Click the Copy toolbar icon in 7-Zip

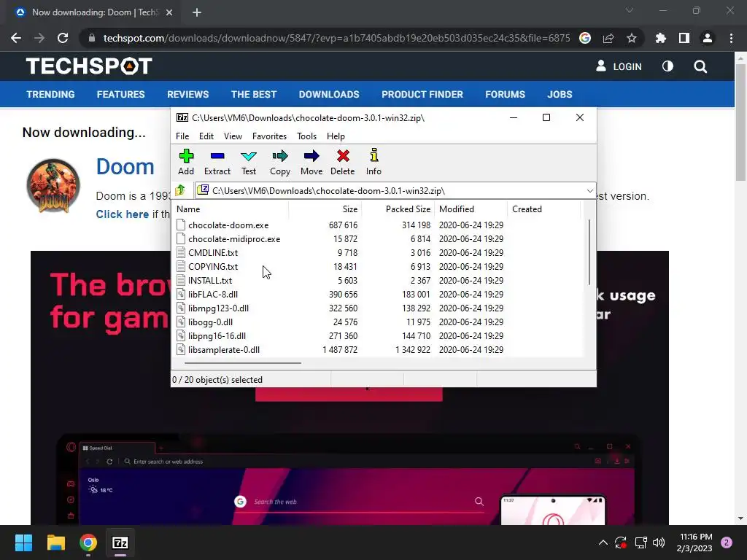click(280, 156)
